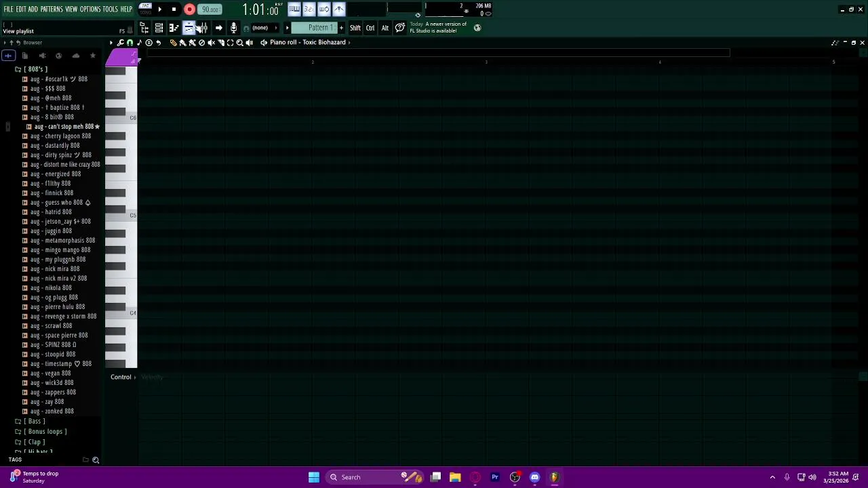868x488 pixels.
Task: Click the hint message icon
Action: click(400, 28)
